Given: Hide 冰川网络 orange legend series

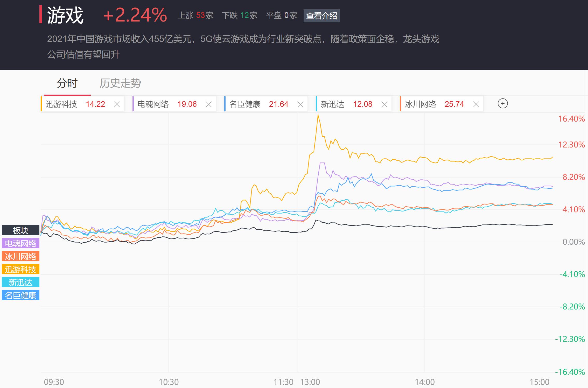Looking at the screenshot, I should [x=20, y=256].
